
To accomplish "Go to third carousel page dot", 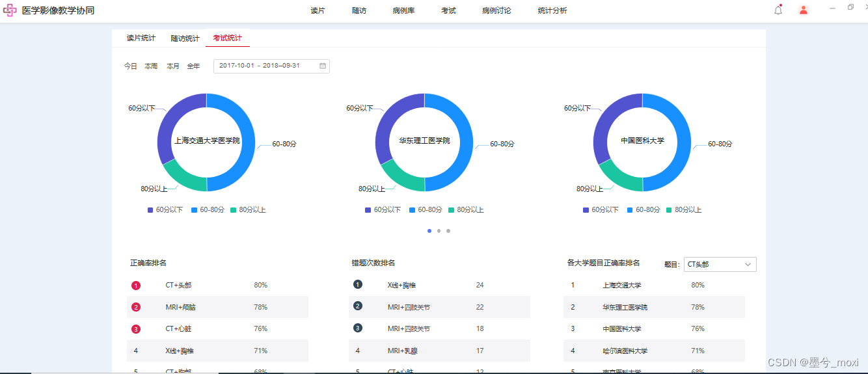I will click(448, 231).
